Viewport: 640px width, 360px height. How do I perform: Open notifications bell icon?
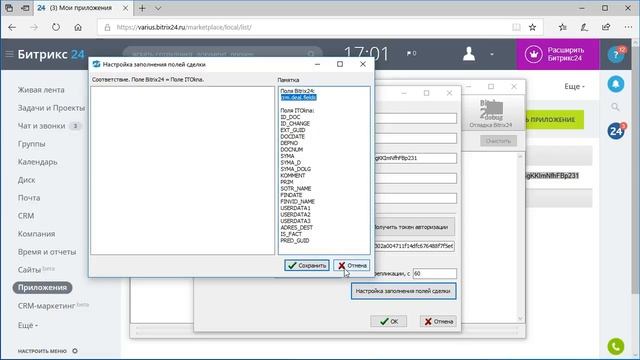click(616, 84)
